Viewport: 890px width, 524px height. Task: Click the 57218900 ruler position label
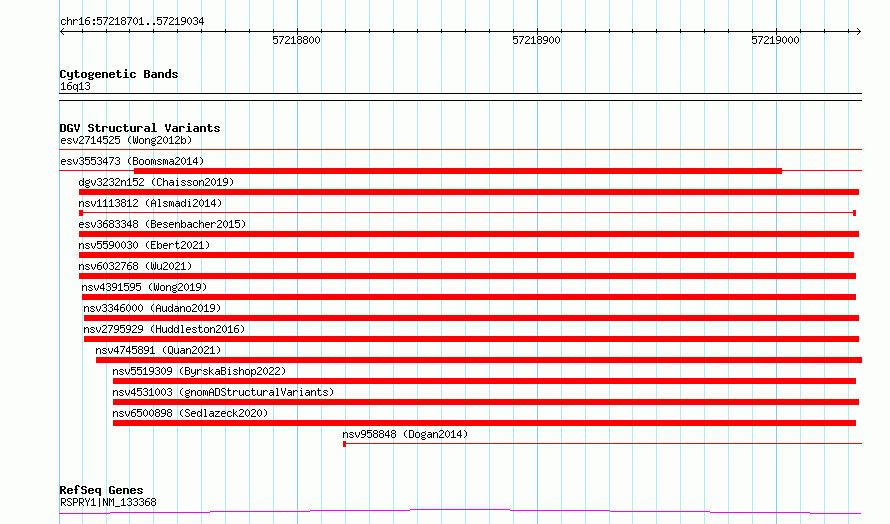tap(536, 40)
